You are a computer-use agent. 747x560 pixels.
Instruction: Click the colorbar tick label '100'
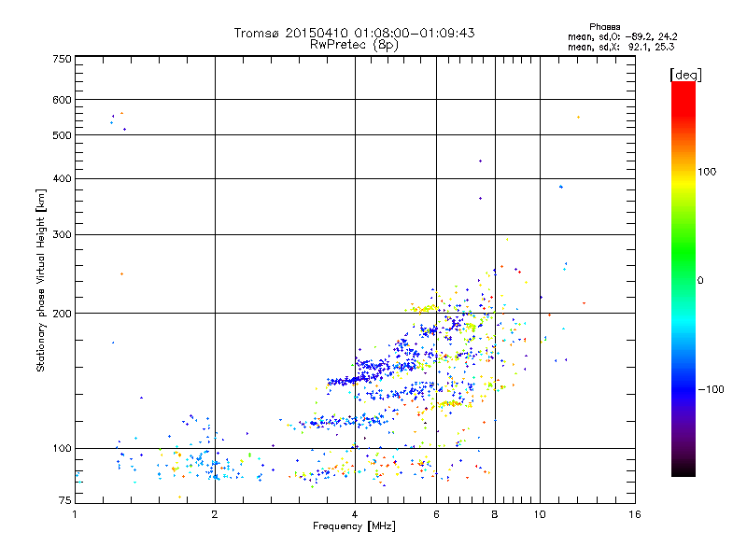(707, 172)
